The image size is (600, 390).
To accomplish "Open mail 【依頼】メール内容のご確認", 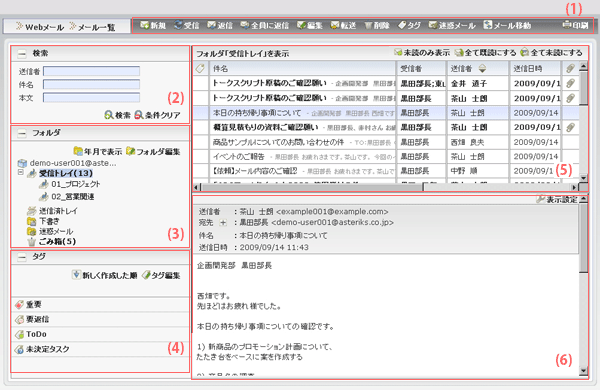I will tap(255, 171).
